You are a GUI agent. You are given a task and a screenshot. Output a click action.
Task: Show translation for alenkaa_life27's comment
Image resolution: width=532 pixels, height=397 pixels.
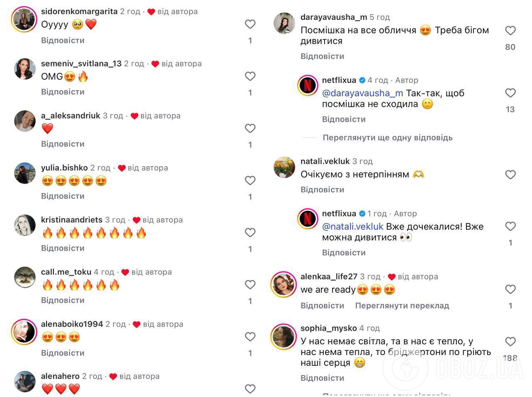(x=402, y=306)
